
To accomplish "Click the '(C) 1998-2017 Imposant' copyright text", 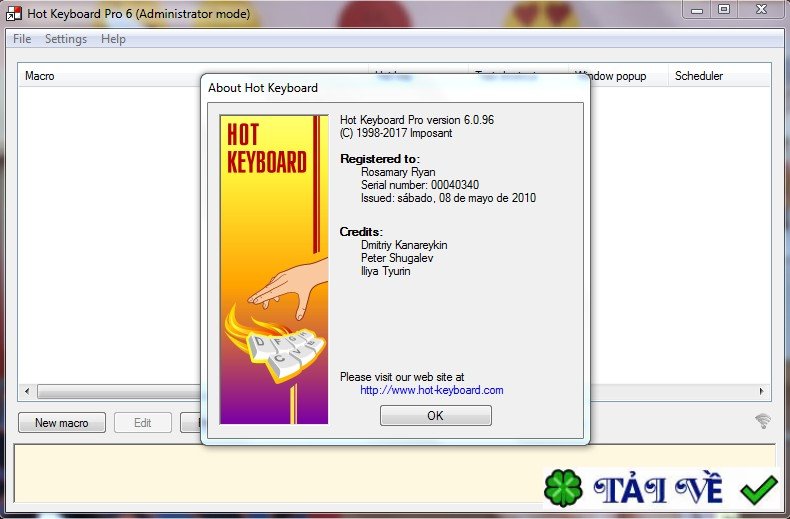I will click(x=396, y=133).
